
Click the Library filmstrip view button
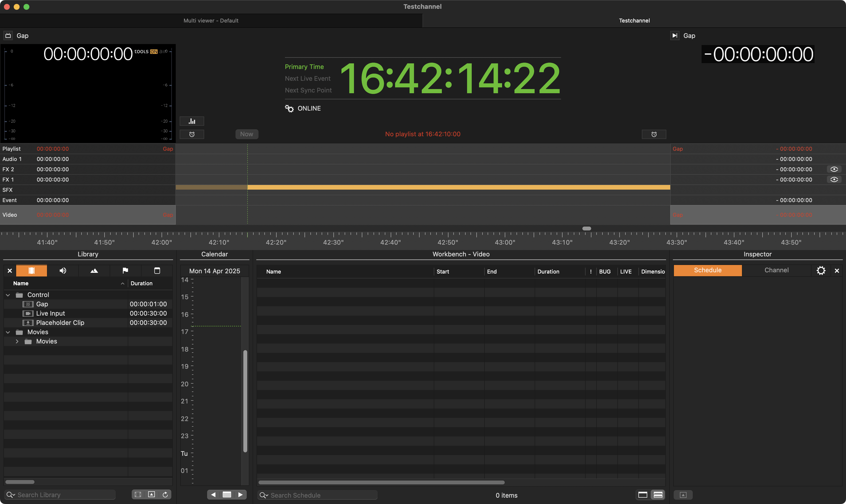pyautogui.click(x=138, y=494)
